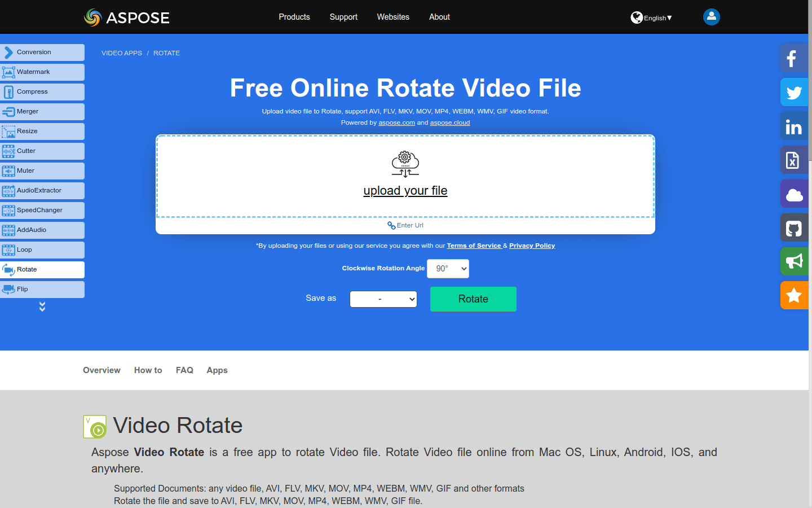The image size is (812, 508).
Task: Open the Save as format dropdown
Action: (383, 299)
